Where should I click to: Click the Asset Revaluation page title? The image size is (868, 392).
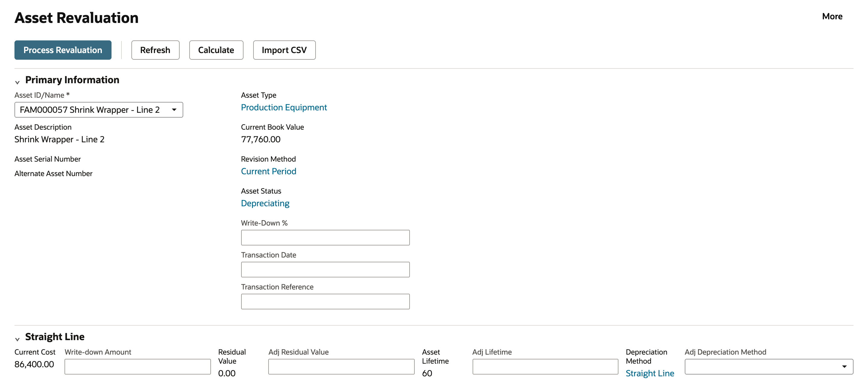click(77, 17)
